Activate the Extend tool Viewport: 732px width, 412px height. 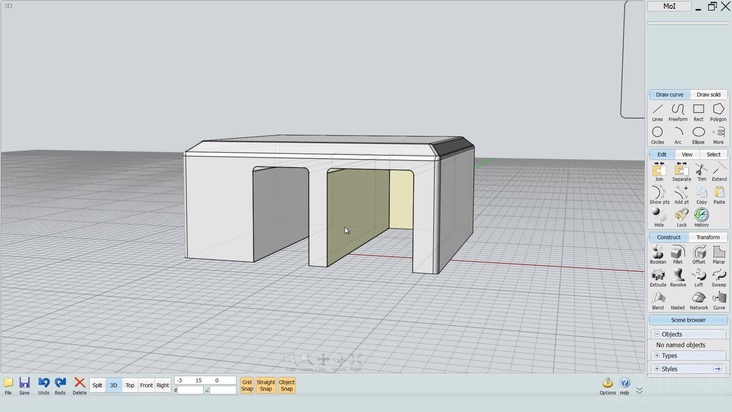point(719,172)
